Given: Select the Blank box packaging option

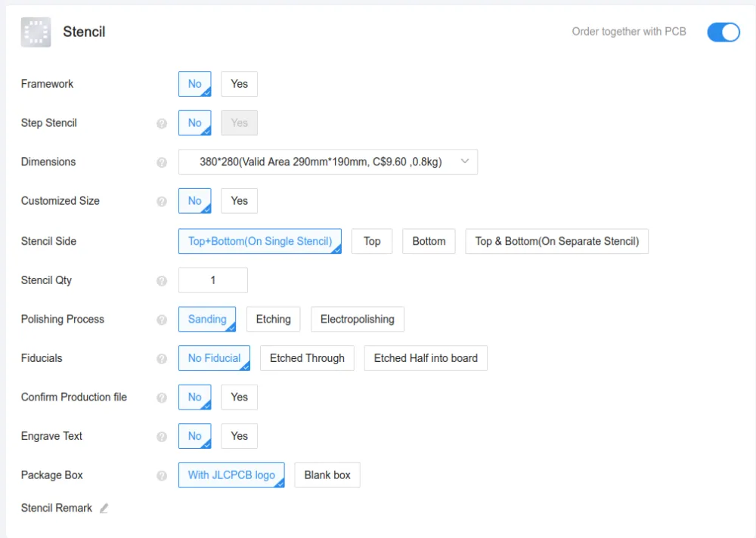Looking at the screenshot, I should click(x=327, y=475).
